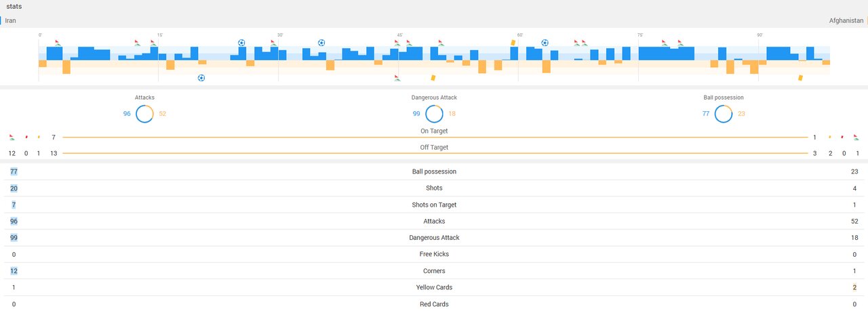The height and width of the screenshot is (311, 868).
Task: Click the Dangerous Attack donut chart
Action: 434,114
